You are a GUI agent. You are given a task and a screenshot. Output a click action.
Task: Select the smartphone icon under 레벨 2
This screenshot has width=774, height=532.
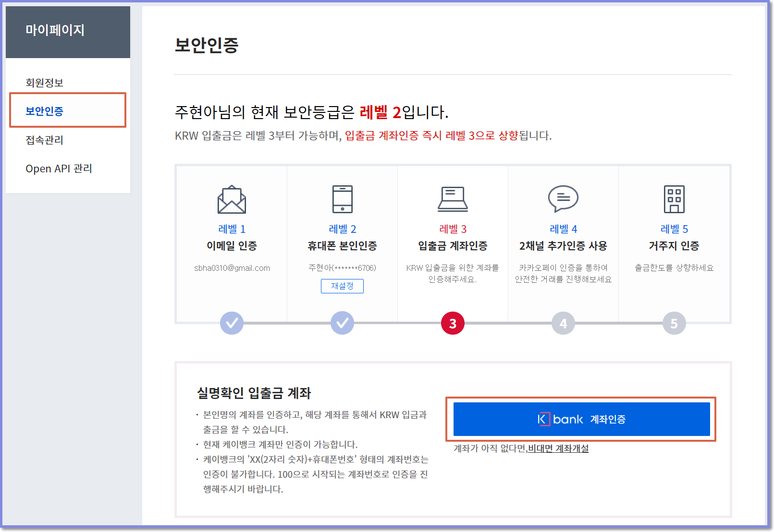point(343,199)
